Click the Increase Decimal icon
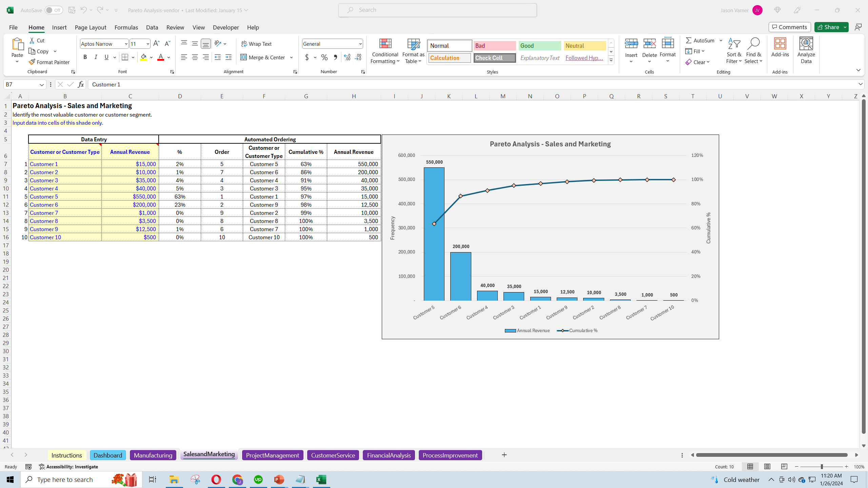Viewport: 868px width, 488px height. 347,57
